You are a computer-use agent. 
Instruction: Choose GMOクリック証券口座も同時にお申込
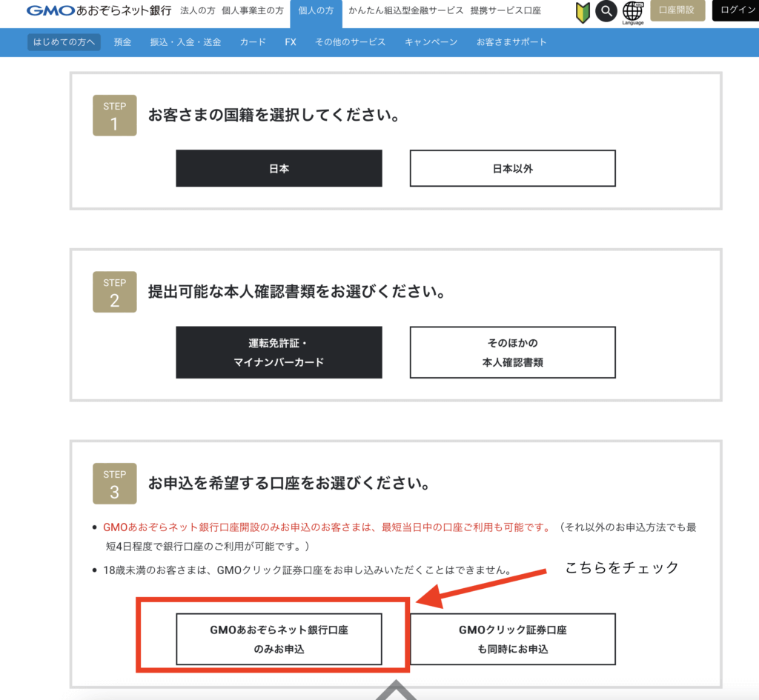(513, 639)
